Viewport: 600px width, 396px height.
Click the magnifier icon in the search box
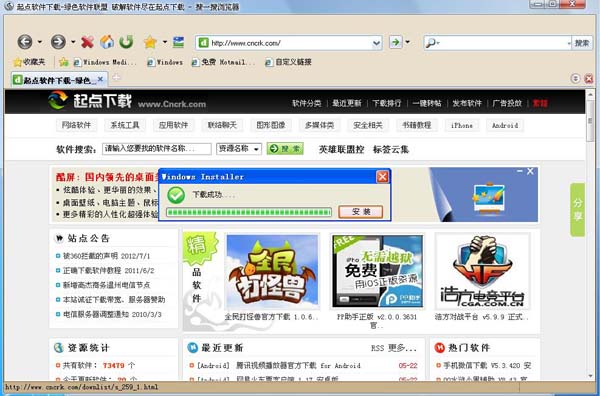click(430, 43)
